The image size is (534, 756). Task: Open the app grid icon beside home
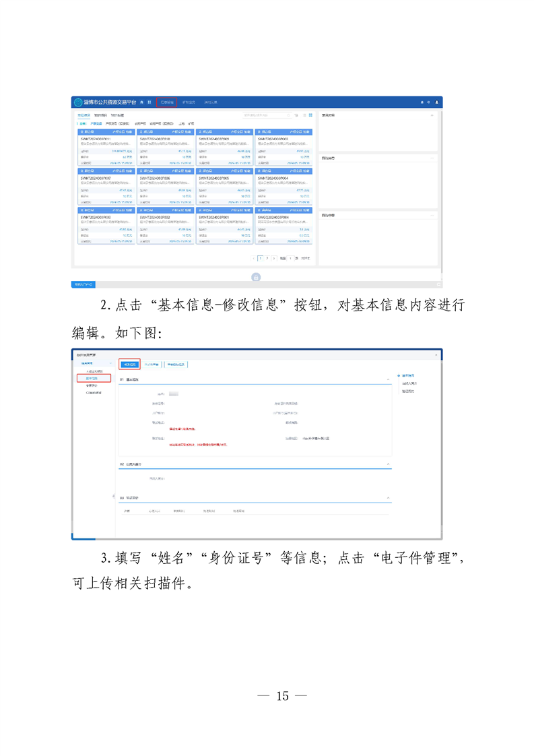pos(149,102)
